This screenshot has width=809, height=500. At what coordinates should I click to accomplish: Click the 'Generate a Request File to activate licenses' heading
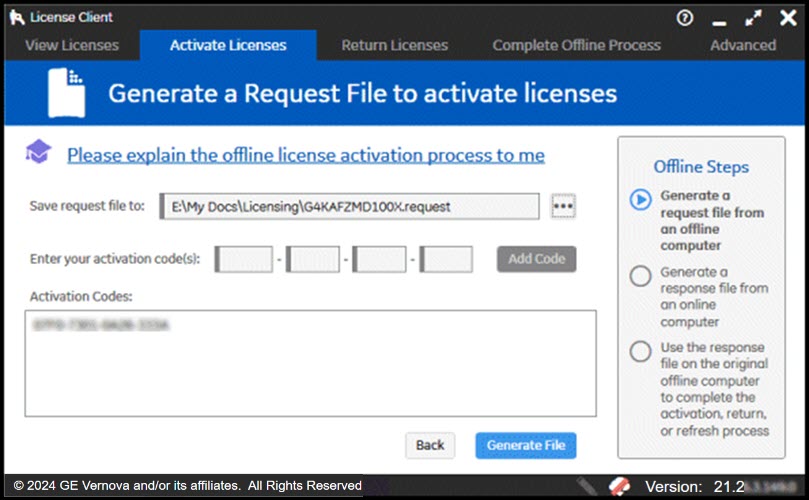(362, 93)
